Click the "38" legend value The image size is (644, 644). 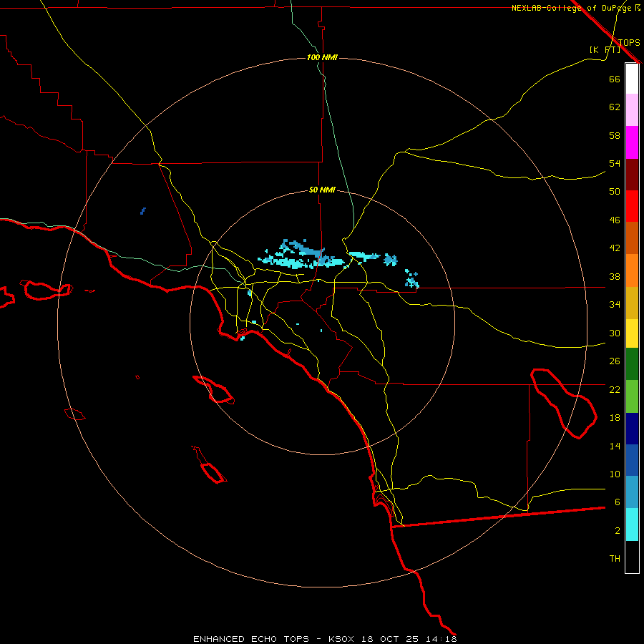(x=615, y=276)
